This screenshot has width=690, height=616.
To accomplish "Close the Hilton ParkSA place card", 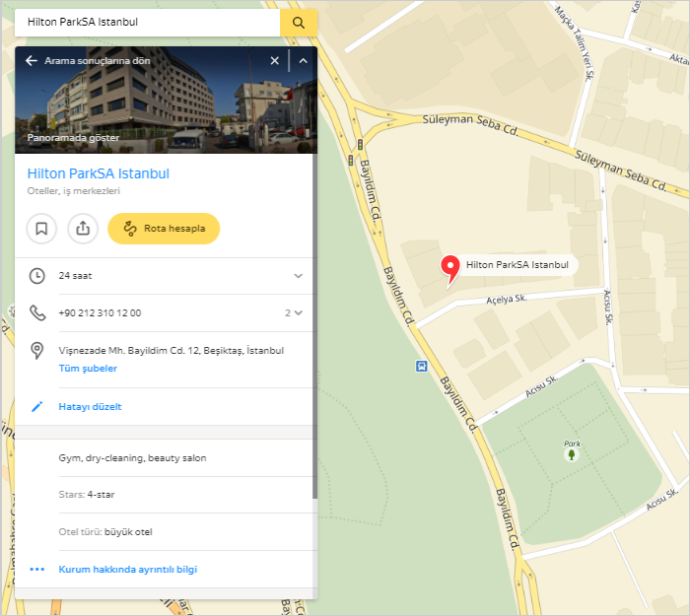I will click(275, 61).
